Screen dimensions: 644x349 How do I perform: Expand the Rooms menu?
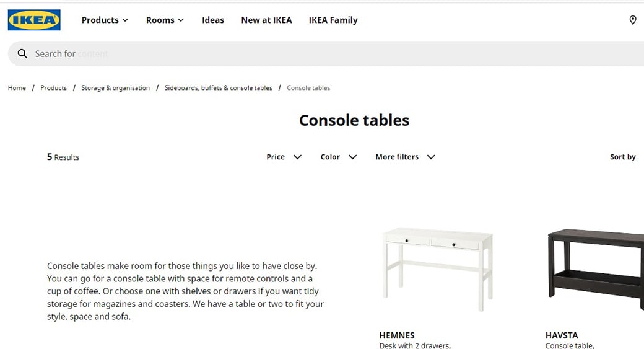point(165,20)
